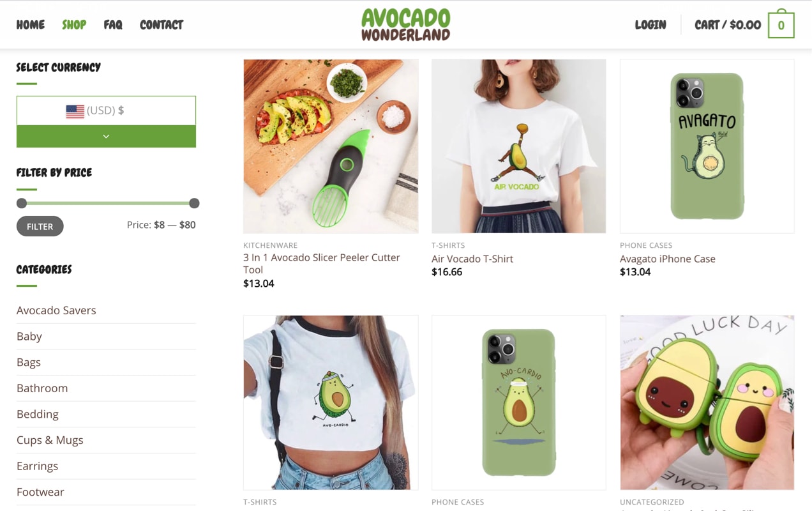Open the USD currency dropdown box
Screen dimensions: 812x511
click(x=106, y=111)
